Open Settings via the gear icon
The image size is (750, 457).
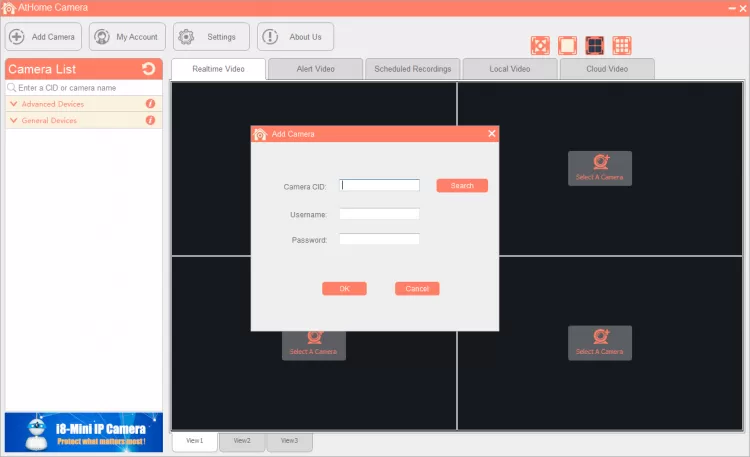click(x=186, y=37)
